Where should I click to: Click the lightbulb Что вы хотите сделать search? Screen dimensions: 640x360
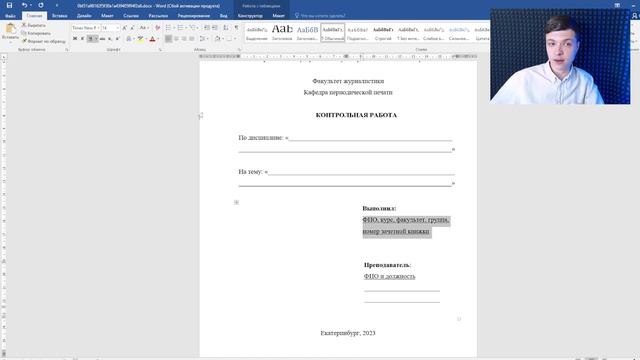point(320,16)
